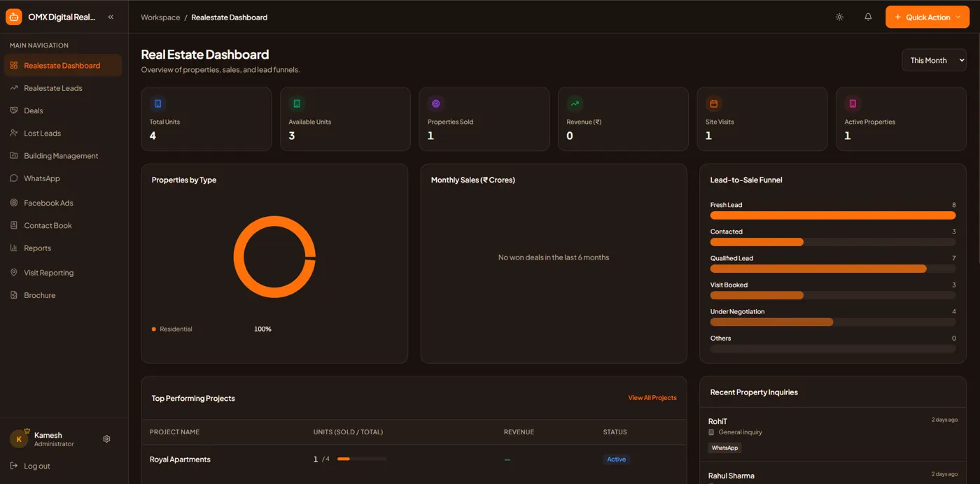980x484 pixels.
Task: Select Realestate Dashboard in the sidebar
Action: (x=63, y=65)
